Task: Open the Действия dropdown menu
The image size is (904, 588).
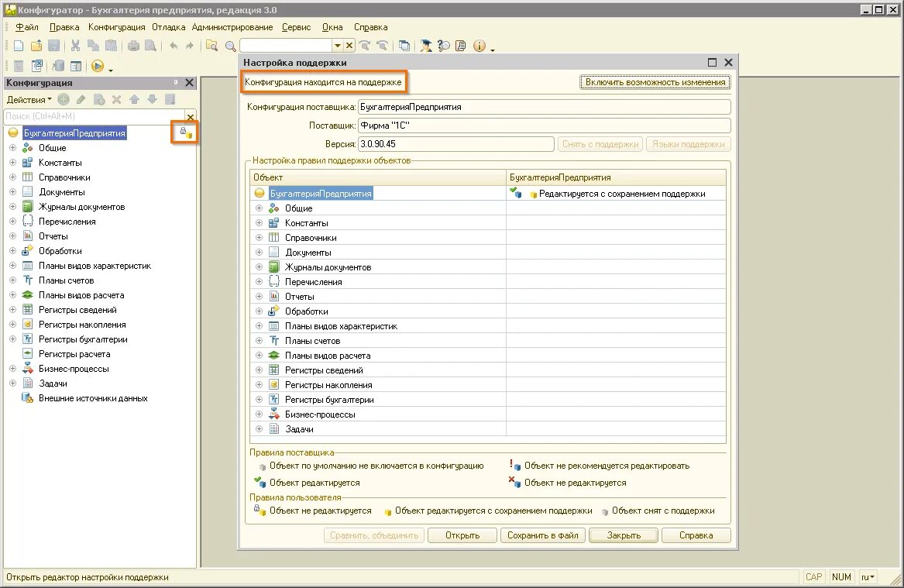Action: [29, 100]
